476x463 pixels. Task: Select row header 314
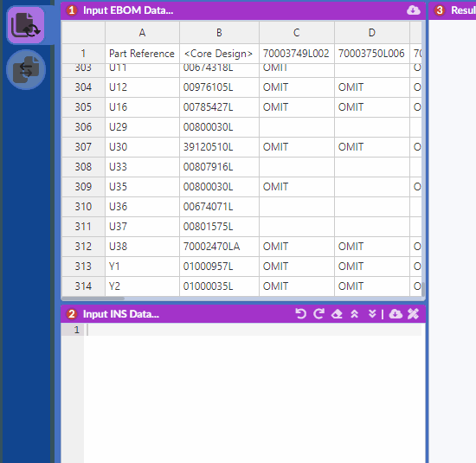[83, 286]
